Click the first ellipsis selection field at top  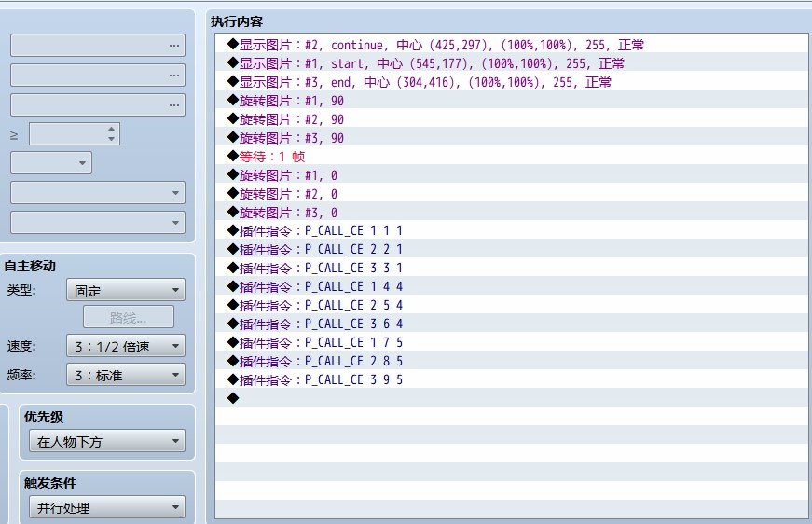[98, 46]
